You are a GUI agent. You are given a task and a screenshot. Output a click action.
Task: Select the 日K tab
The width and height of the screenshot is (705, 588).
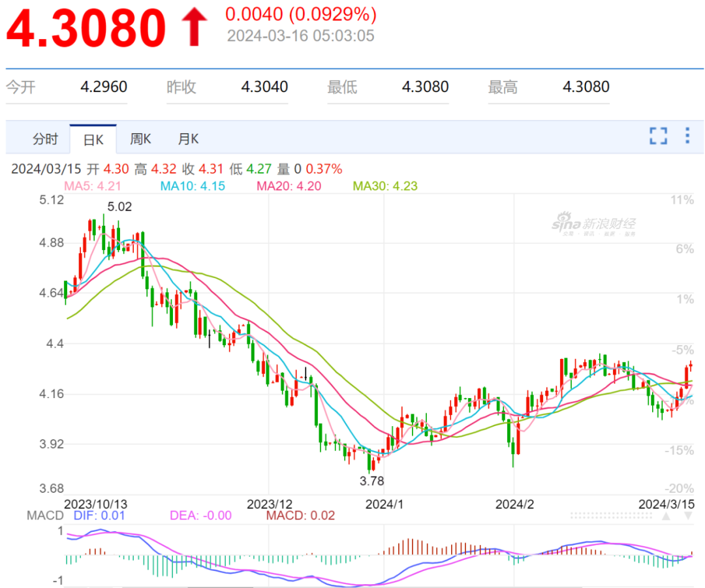93,140
